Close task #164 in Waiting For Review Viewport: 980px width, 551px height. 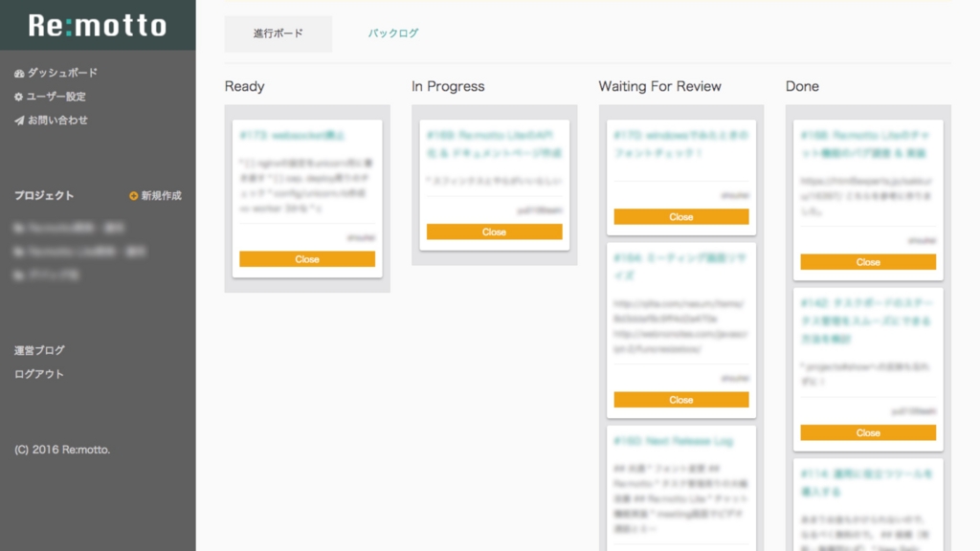(x=681, y=400)
